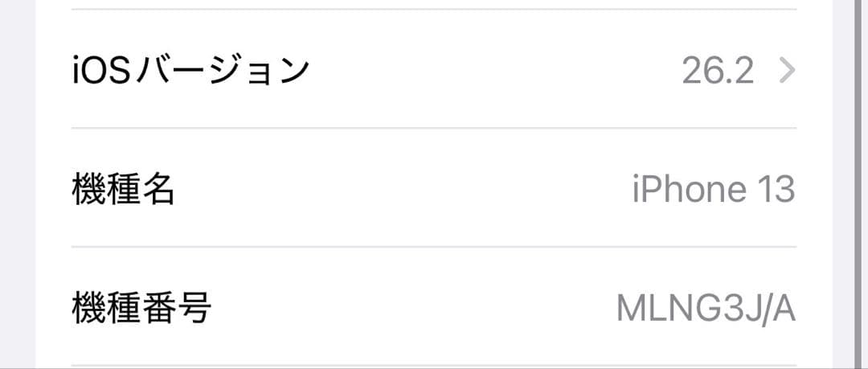
Task: Click the 機種 characters in 機種番号
Action: coord(106,308)
